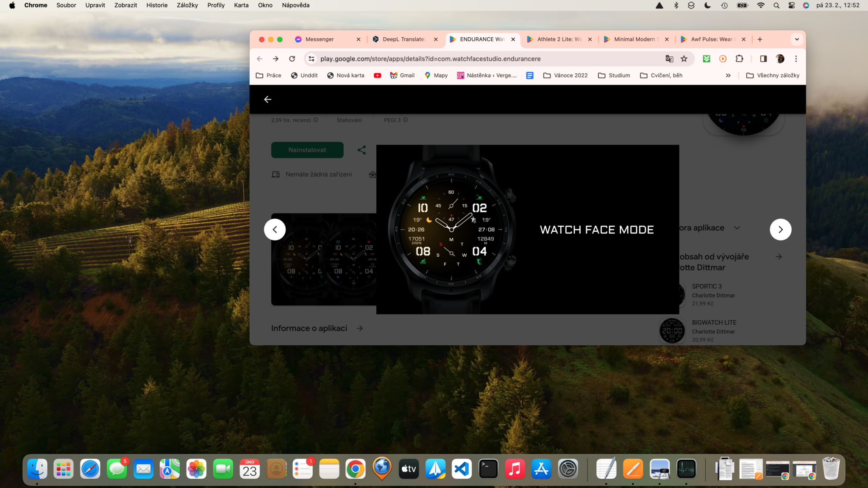Launch Visual Studio Code from Dock

462,469
